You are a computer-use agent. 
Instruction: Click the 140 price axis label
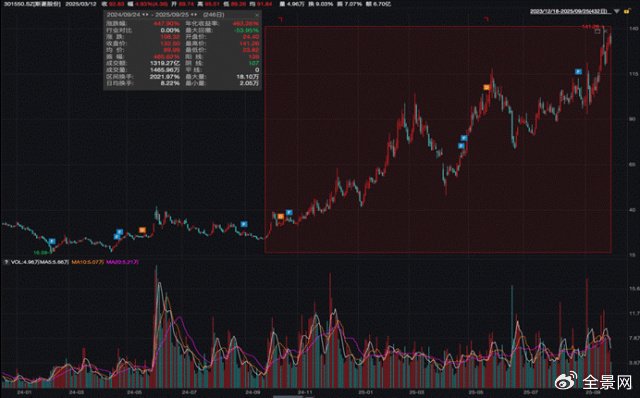(x=633, y=29)
